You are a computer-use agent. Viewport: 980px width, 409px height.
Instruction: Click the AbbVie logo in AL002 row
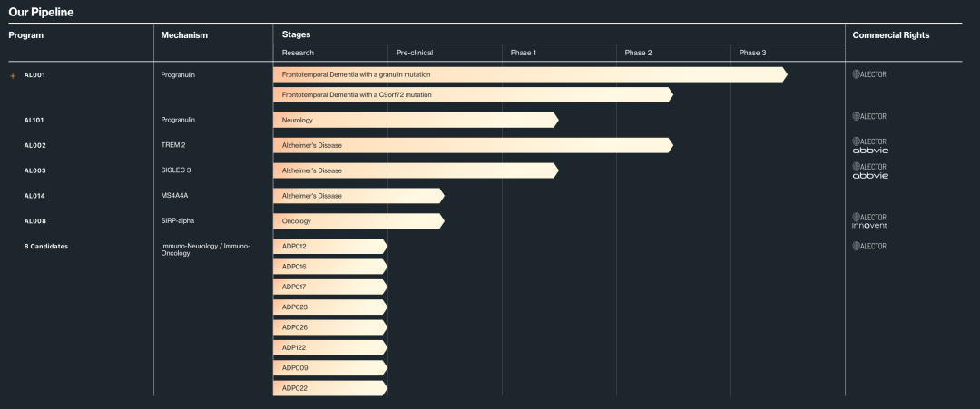[870, 151]
